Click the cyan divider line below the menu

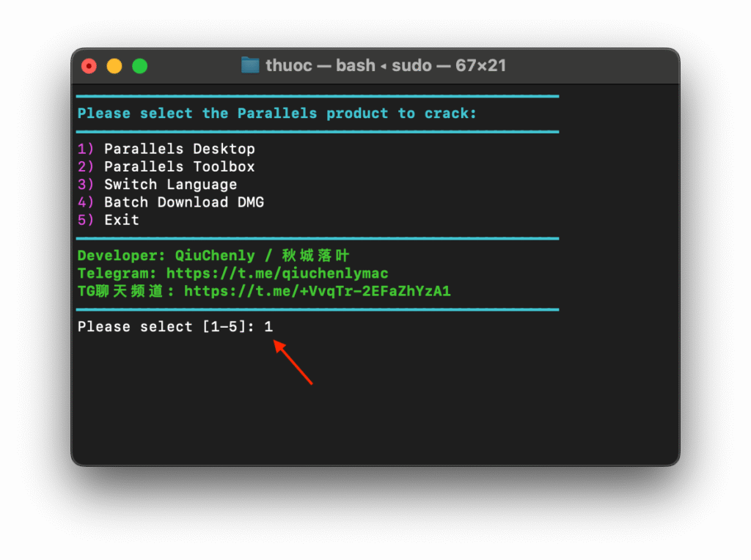tap(318, 238)
